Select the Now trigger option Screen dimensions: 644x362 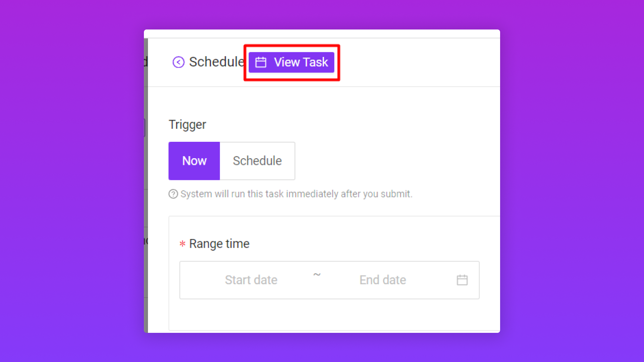(x=194, y=161)
